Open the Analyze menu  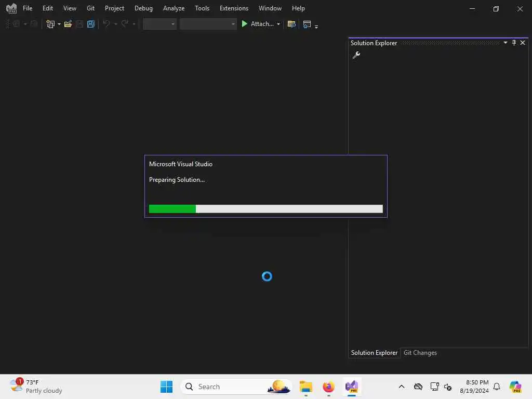pyautogui.click(x=174, y=8)
